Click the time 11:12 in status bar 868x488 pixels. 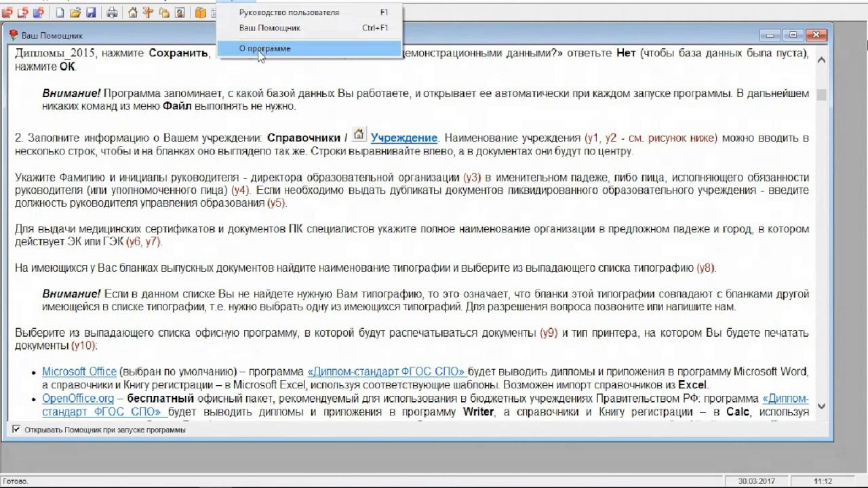pyautogui.click(x=823, y=481)
